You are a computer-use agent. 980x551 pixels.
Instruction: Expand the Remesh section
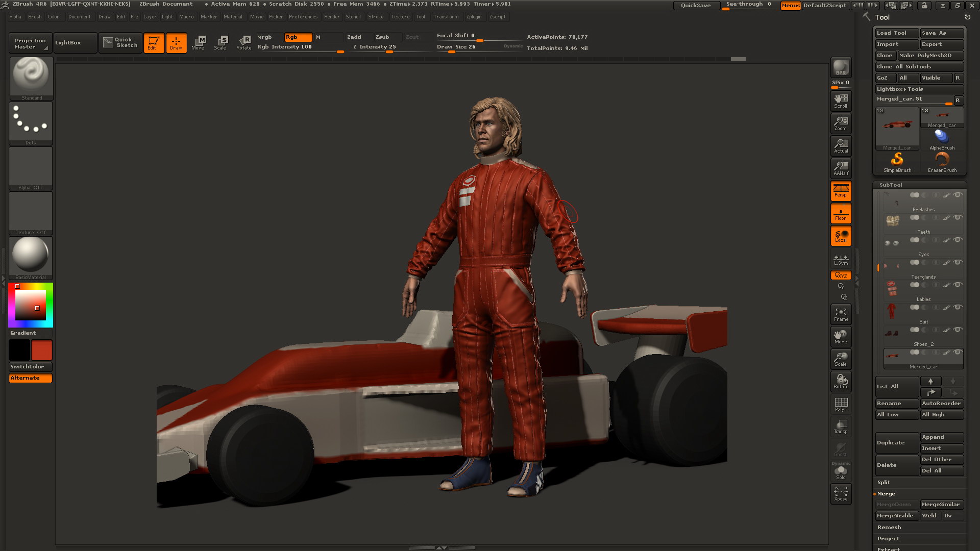click(889, 527)
